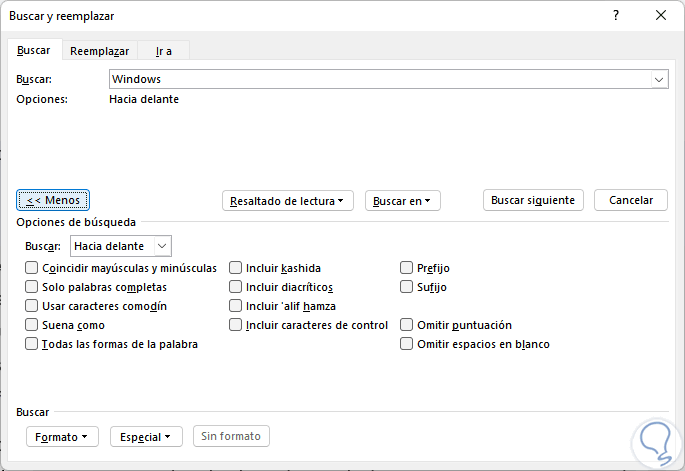Collapse options with the Menos button

point(54,200)
